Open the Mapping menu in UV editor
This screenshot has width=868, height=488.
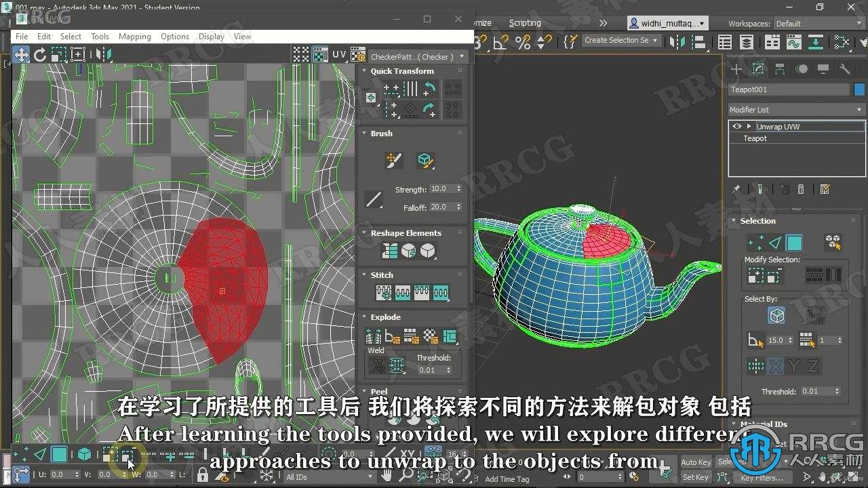coord(135,37)
